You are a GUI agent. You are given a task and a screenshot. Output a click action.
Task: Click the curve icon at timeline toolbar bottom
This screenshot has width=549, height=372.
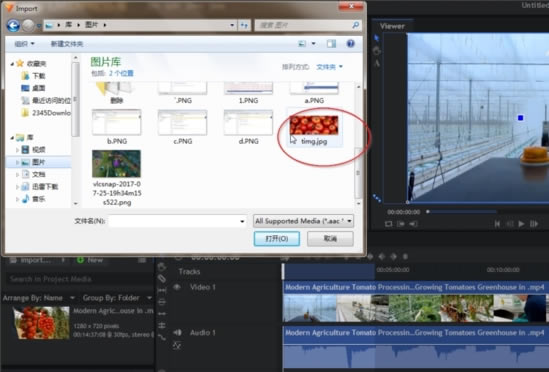pos(162,337)
